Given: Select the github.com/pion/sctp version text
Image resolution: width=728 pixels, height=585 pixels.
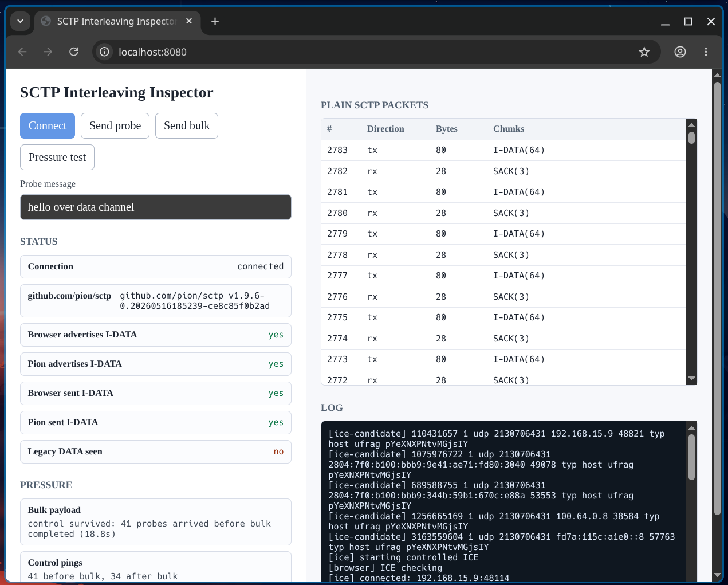Looking at the screenshot, I should pyautogui.click(x=195, y=301).
